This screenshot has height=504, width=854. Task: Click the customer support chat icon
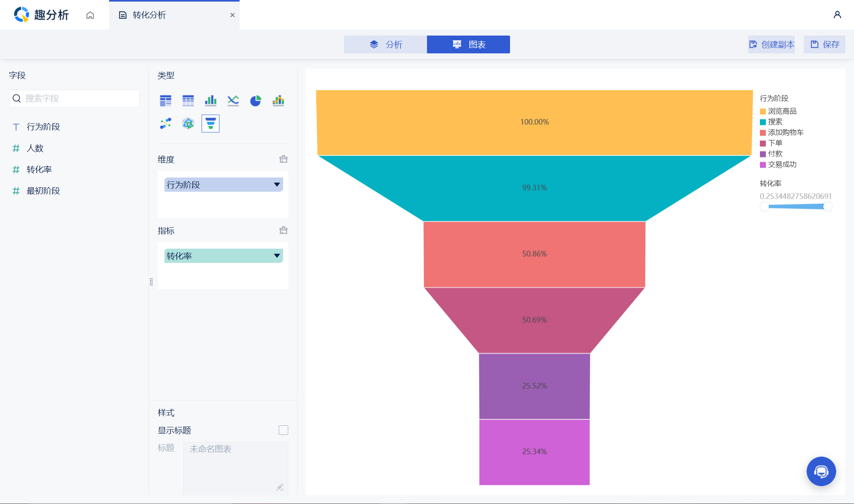(821, 471)
